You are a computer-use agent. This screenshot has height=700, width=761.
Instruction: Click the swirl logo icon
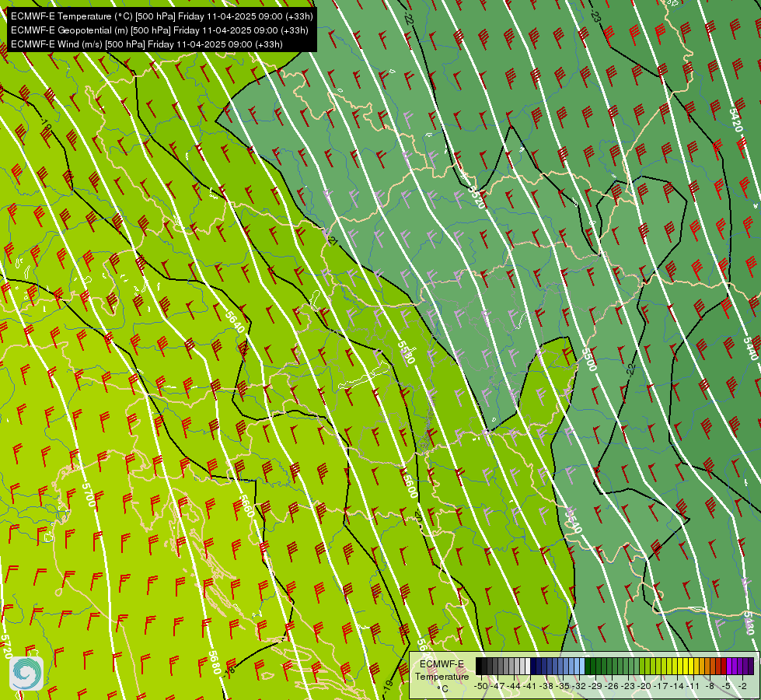tap(26, 674)
